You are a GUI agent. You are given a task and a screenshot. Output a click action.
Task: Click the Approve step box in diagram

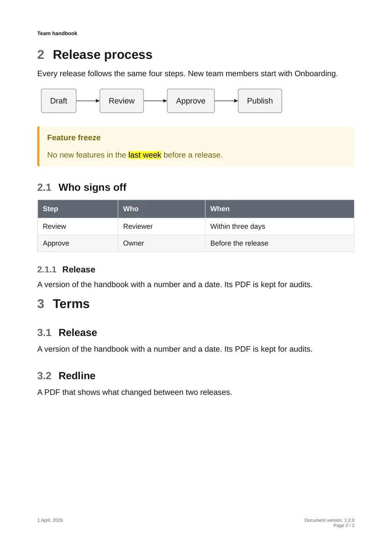point(191,101)
